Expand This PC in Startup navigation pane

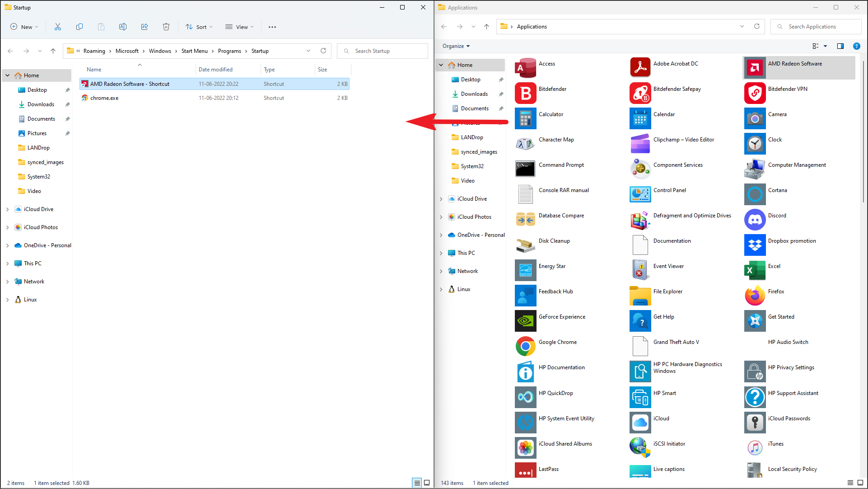point(7,263)
